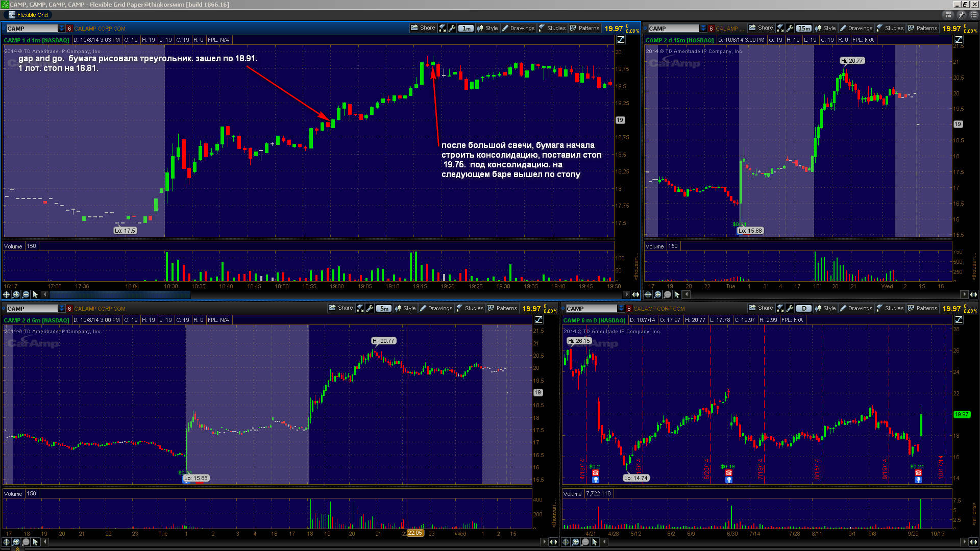Click red level 6 badge in 5m chart
The width and height of the screenshot is (980, 551).
(70, 309)
